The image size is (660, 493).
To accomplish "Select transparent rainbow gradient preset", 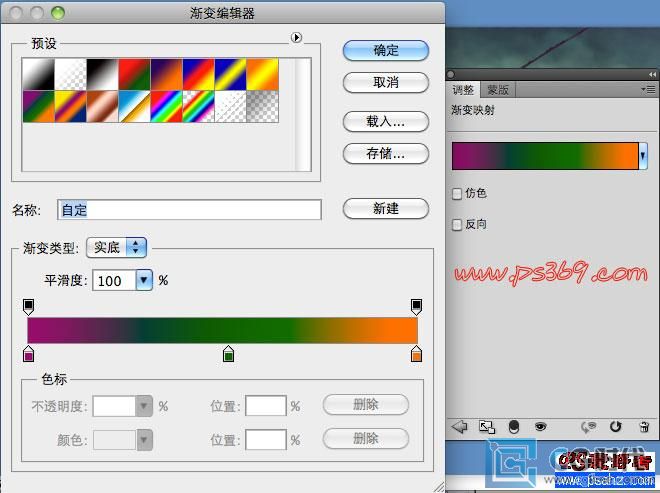I will (x=199, y=107).
